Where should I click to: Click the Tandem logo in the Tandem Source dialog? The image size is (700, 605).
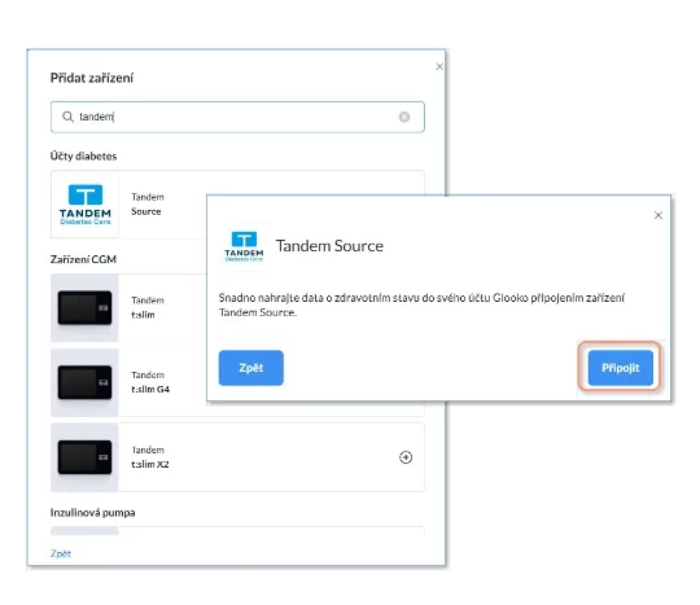click(244, 246)
